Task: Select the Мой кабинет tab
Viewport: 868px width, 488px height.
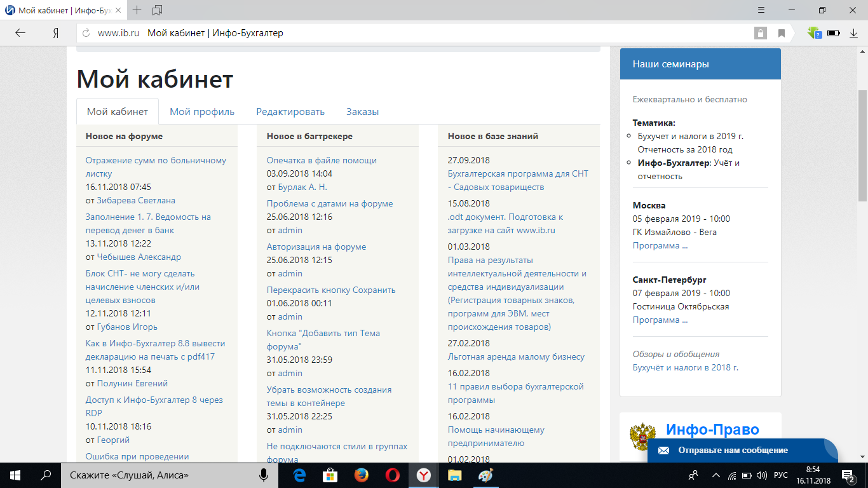Action: 118,112
